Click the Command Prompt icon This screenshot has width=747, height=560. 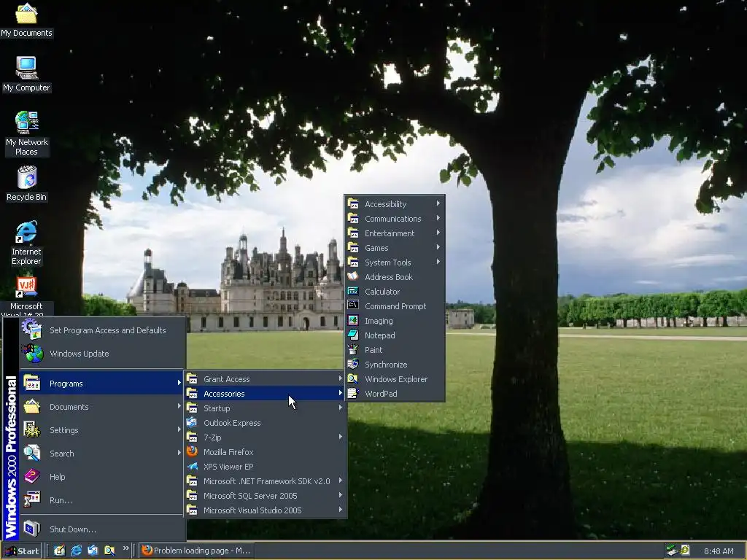tap(353, 306)
